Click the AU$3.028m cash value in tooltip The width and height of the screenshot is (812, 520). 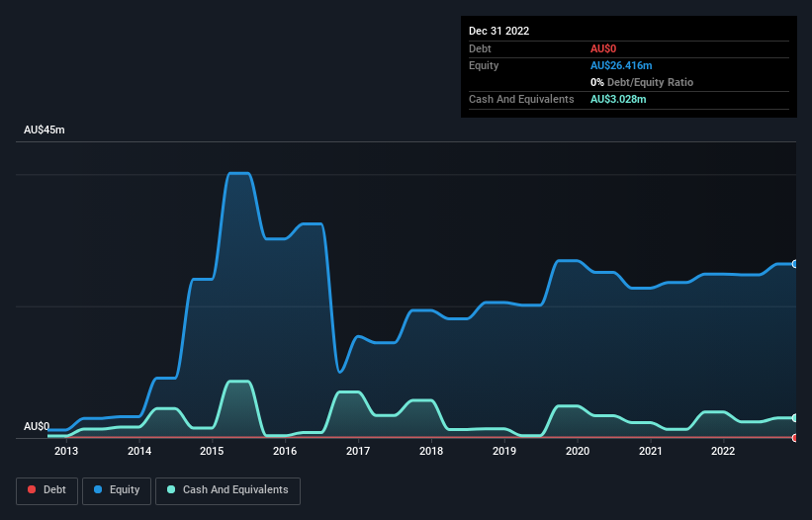618,99
